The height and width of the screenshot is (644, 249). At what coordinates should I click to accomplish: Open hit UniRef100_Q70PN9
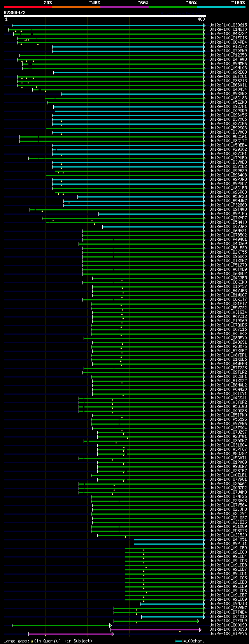[x=228, y=51]
